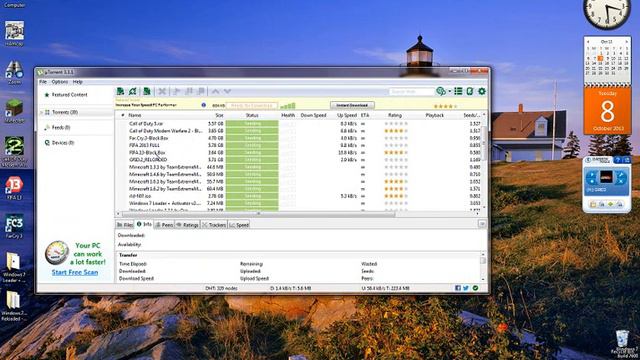Open the Minecraft desktop shortcut
The height and width of the screenshot is (360, 640).
click(14, 111)
